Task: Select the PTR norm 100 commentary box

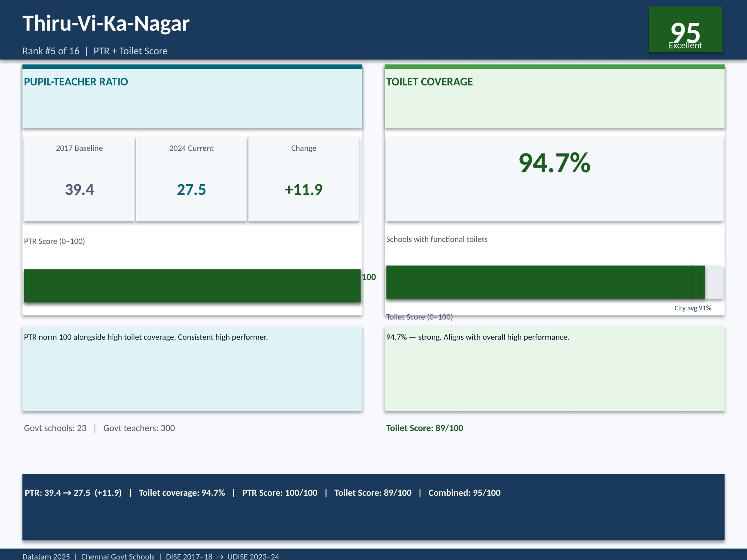Action: [x=192, y=369]
